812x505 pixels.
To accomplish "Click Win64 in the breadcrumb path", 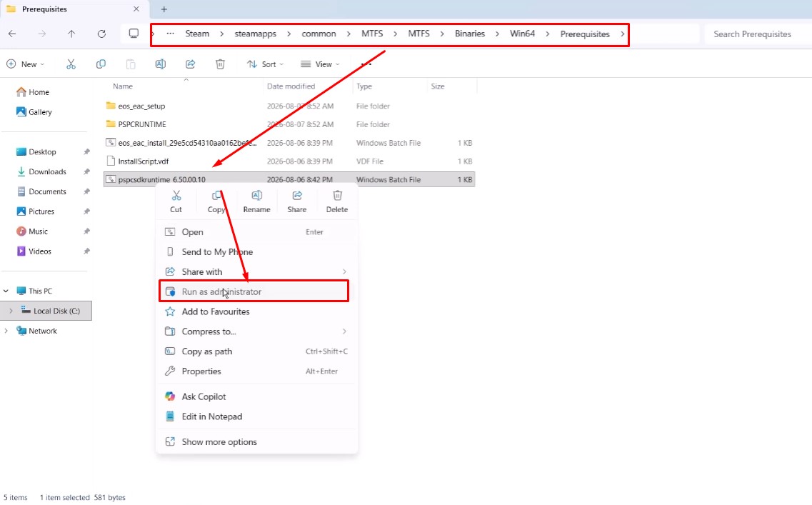I will point(522,34).
